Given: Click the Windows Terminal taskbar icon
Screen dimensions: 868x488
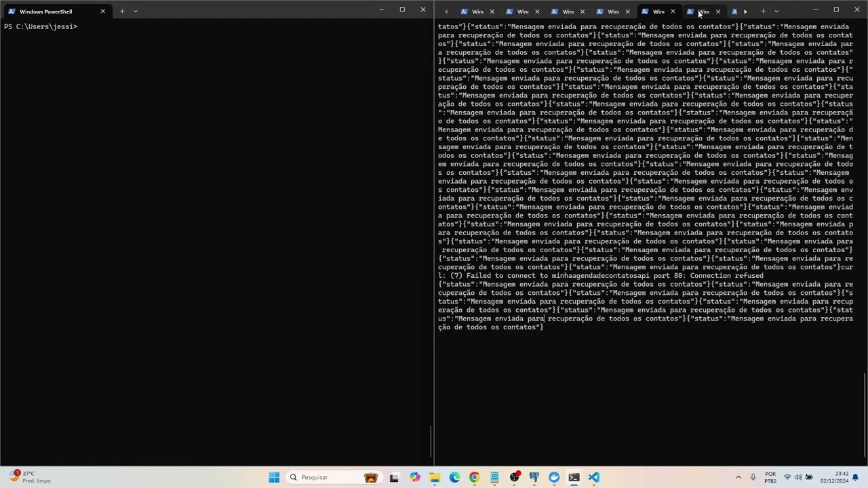Looking at the screenshot, I should [x=574, y=477].
